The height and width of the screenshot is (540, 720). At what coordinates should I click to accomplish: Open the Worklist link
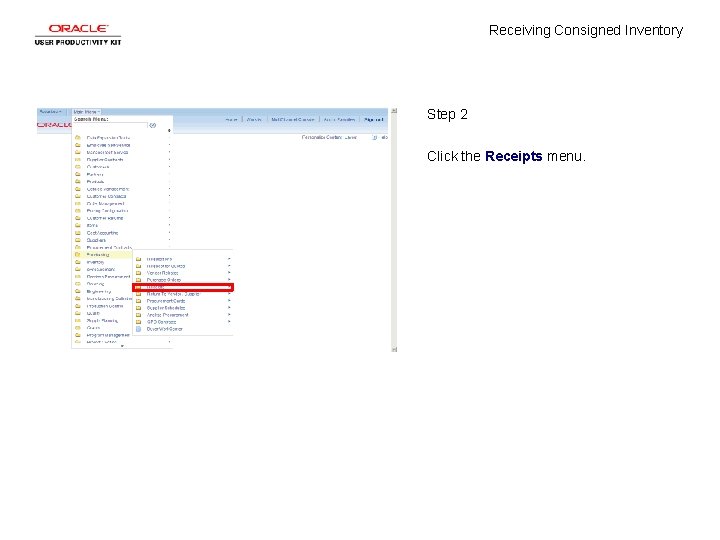pos(254,120)
